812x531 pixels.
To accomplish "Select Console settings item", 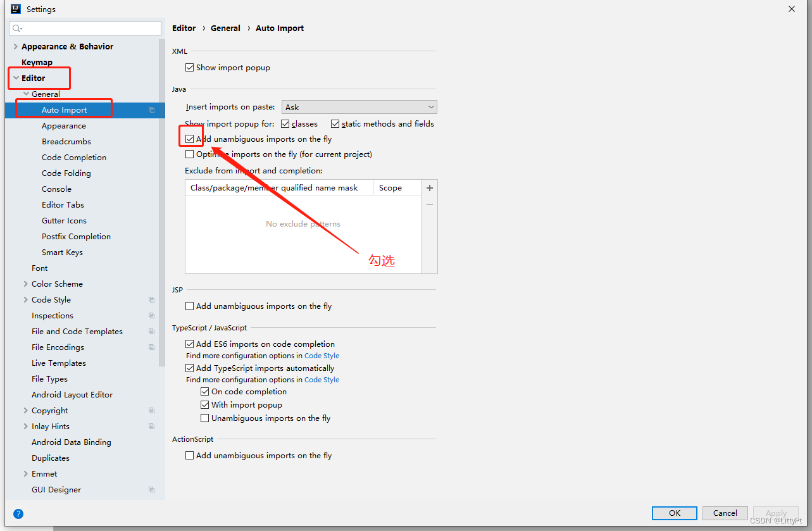I will (57, 189).
